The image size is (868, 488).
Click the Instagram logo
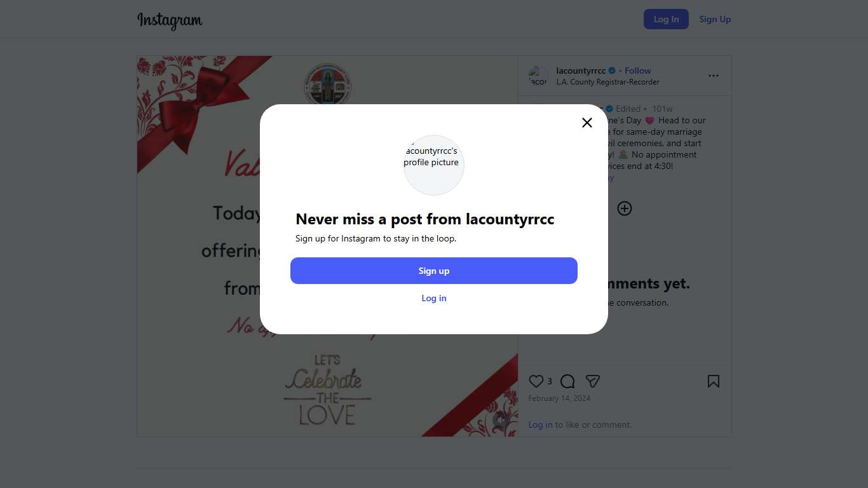pos(170,20)
